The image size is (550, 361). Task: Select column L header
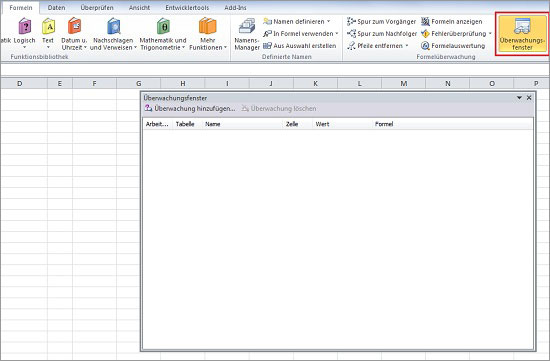coord(360,83)
